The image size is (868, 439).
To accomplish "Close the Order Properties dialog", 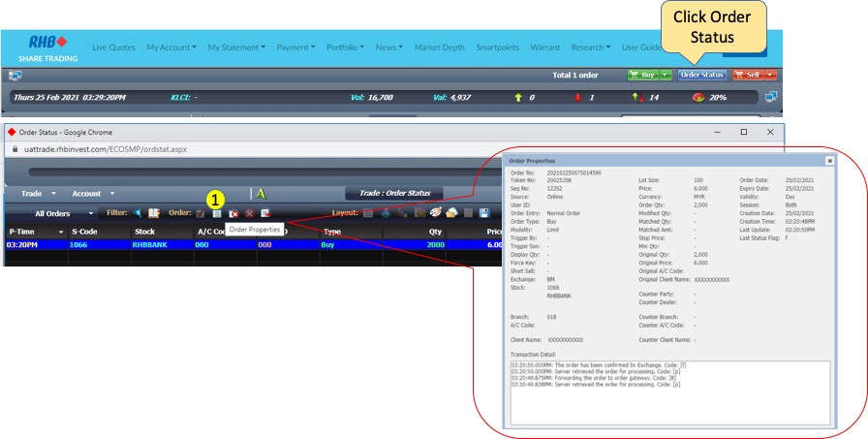I will pos(829,161).
